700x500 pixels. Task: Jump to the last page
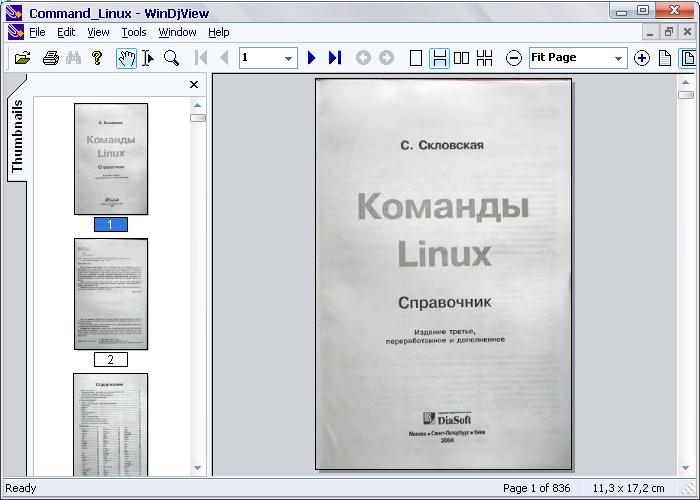(335, 58)
